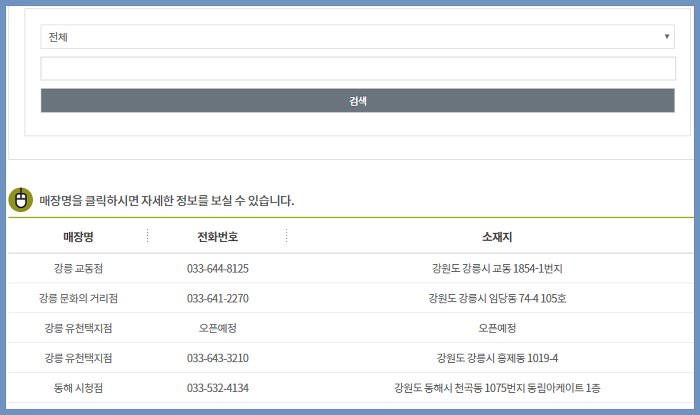Open the 동해 시청점 store details
The width and height of the screenshot is (700, 415).
pos(78,388)
